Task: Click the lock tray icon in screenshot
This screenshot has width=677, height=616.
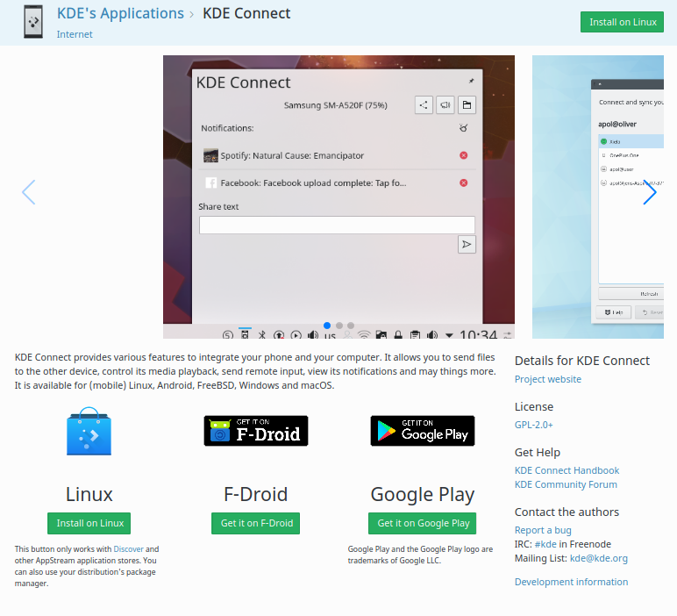Action: 398,335
